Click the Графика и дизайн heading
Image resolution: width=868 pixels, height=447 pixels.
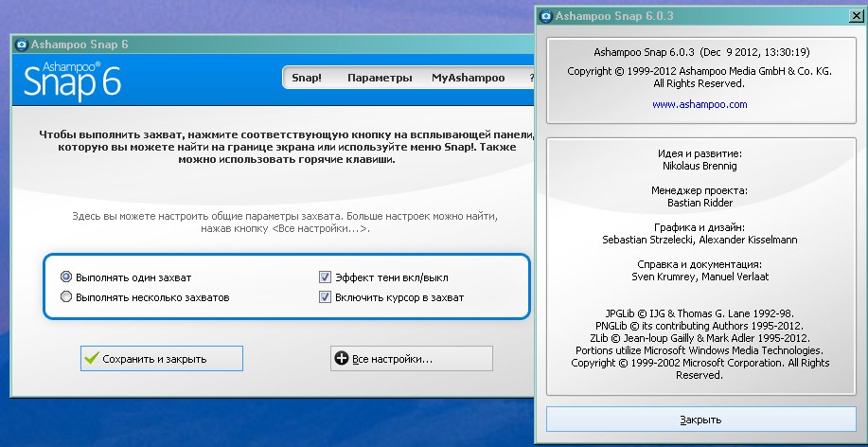pos(700,227)
